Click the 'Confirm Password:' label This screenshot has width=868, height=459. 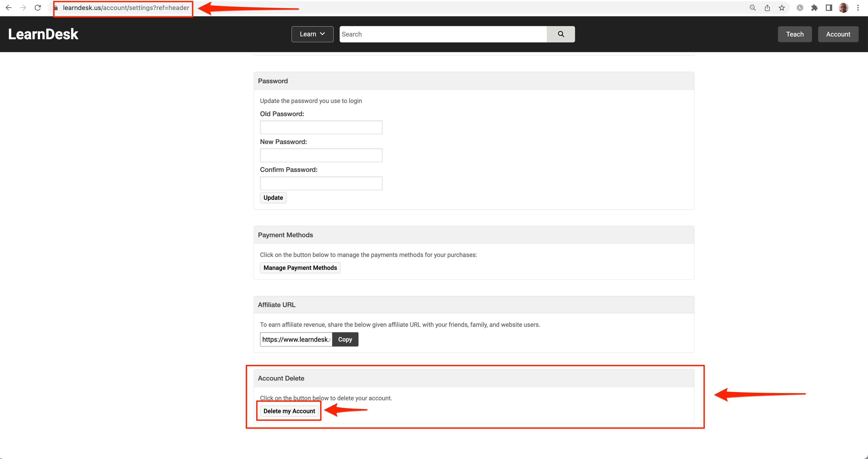289,169
